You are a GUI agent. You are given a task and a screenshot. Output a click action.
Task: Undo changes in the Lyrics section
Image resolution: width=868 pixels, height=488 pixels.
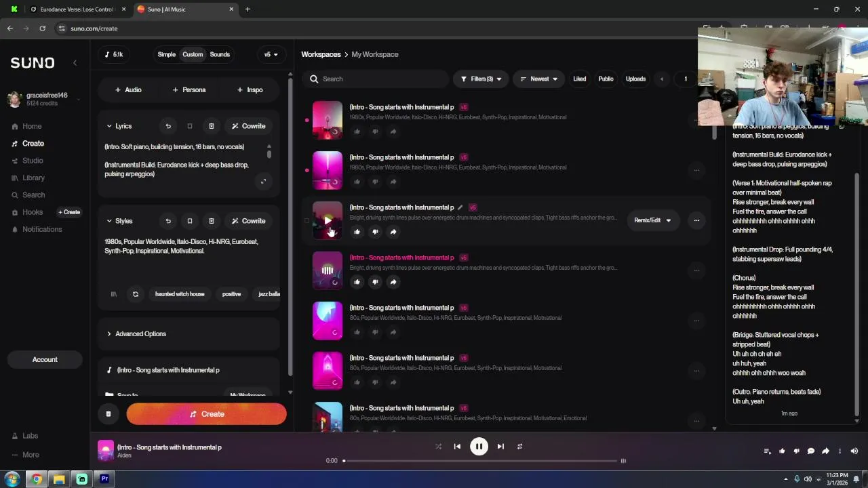point(168,126)
